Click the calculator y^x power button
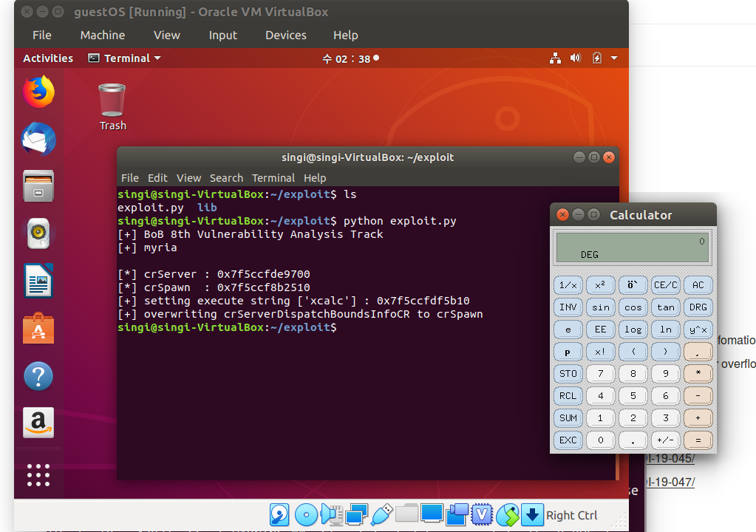Viewport: 756px width, 532px height. pos(698,330)
